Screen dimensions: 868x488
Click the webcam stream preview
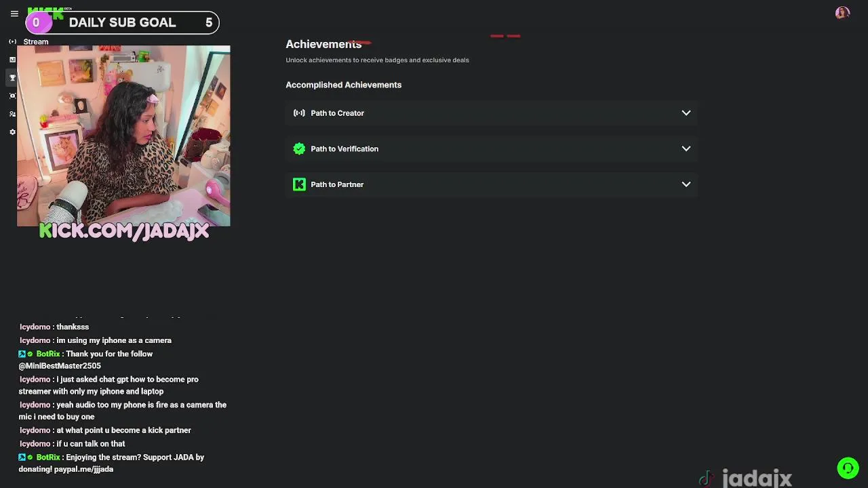pyautogui.click(x=123, y=136)
